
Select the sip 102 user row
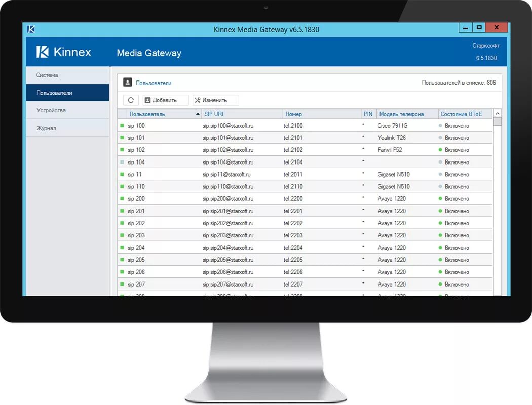[x=305, y=150]
